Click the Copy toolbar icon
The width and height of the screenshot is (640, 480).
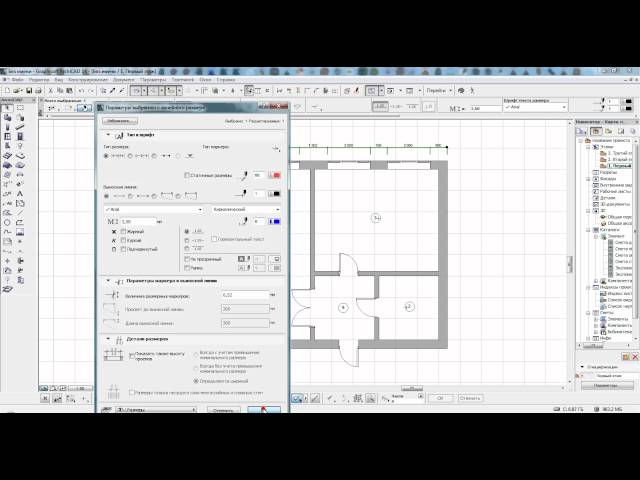pos(60,91)
